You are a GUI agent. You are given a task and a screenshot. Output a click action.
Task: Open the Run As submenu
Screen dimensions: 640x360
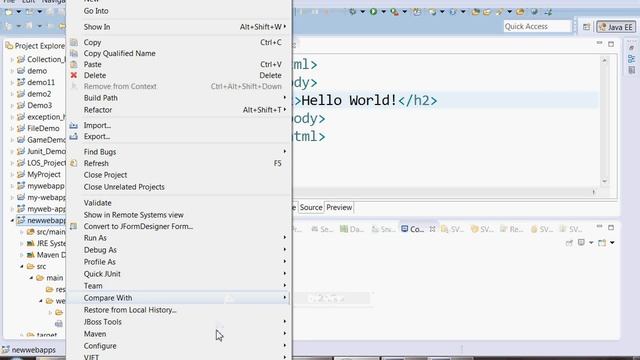[179, 238]
